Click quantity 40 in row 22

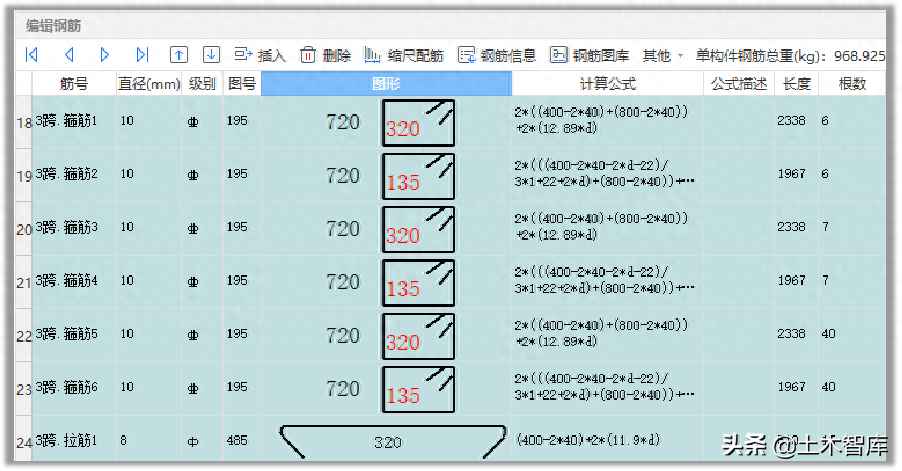point(828,334)
